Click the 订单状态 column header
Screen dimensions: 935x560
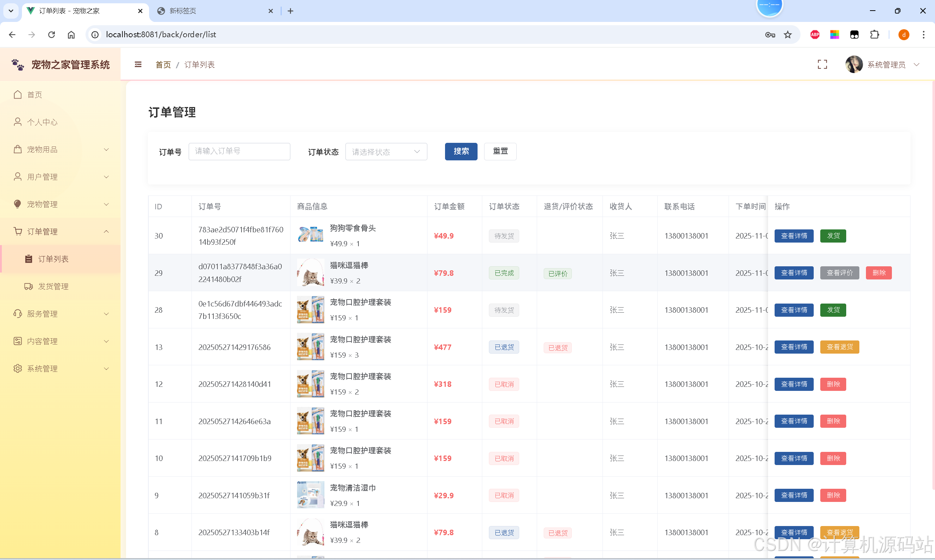[x=504, y=206]
